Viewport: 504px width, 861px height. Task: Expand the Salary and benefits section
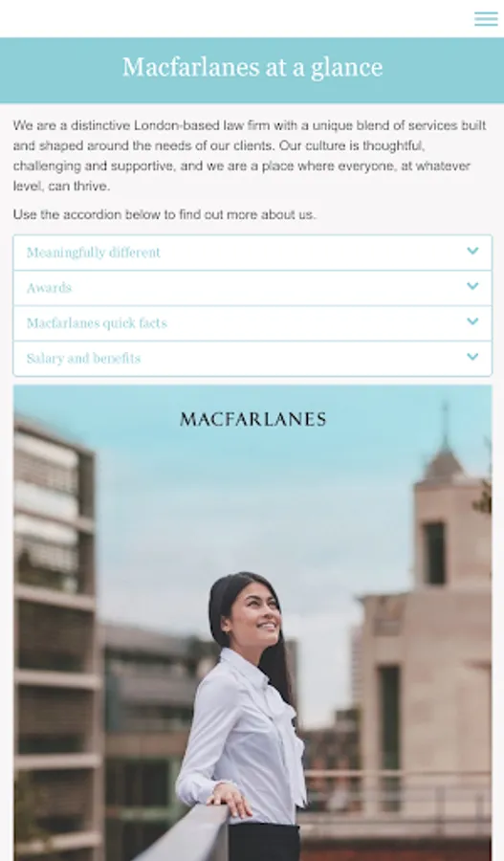252,358
